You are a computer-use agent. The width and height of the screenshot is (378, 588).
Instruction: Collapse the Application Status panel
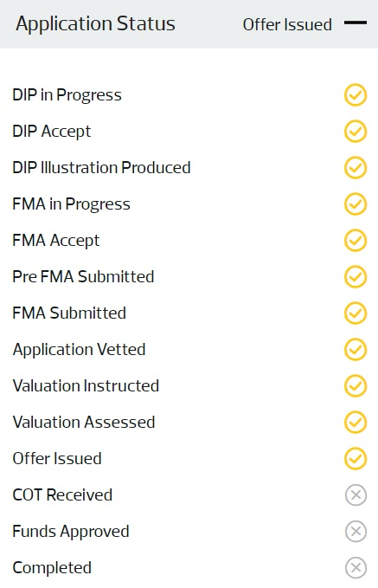click(356, 23)
